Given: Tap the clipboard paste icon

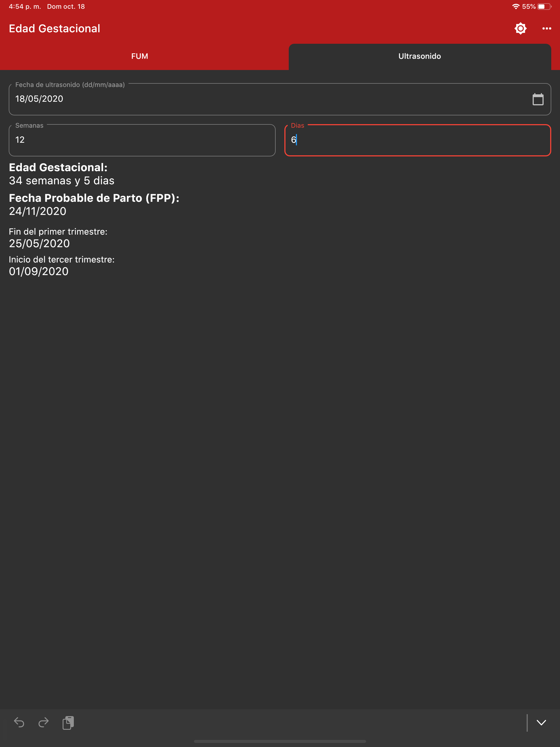Looking at the screenshot, I should (x=68, y=722).
